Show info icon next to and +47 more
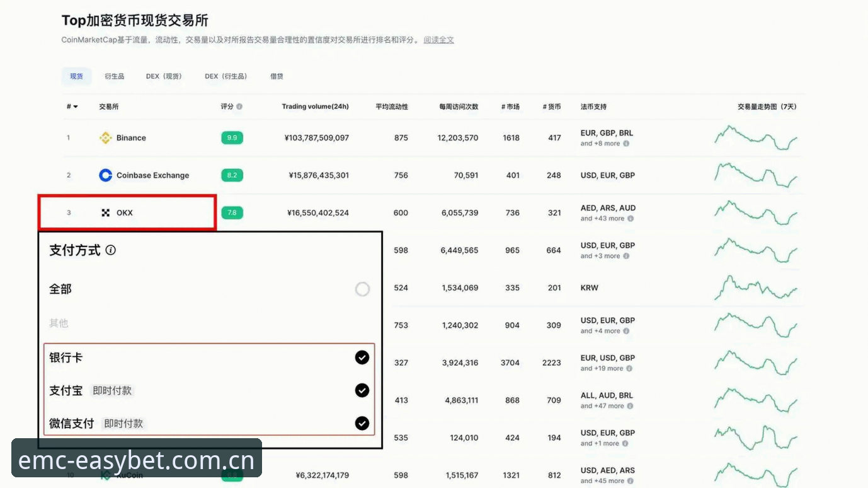This screenshot has height=488, width=868. coord(630,406)
